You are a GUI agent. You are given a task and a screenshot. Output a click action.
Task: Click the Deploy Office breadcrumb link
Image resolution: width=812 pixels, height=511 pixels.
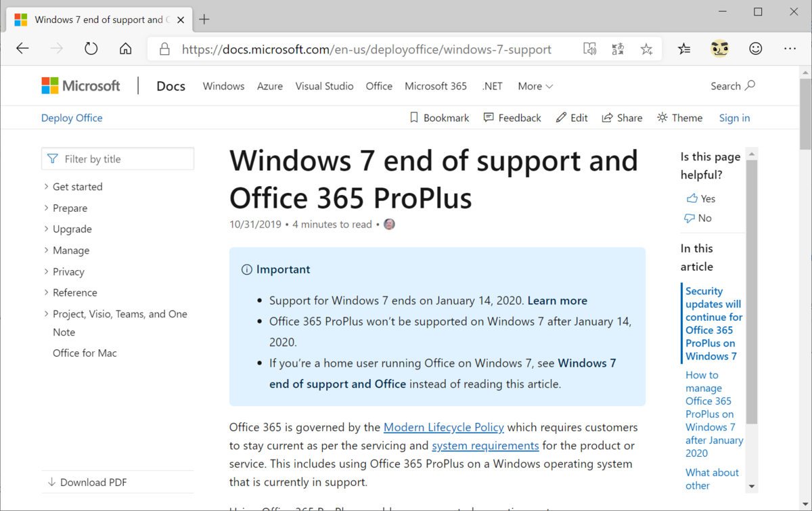[72, 118]
